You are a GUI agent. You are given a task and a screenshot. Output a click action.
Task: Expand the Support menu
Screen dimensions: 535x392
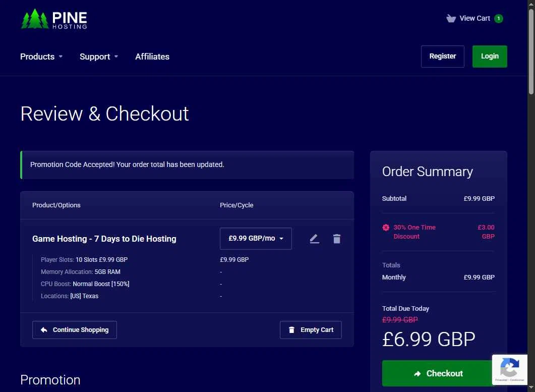pyautogui.click(x=99, y=57)
